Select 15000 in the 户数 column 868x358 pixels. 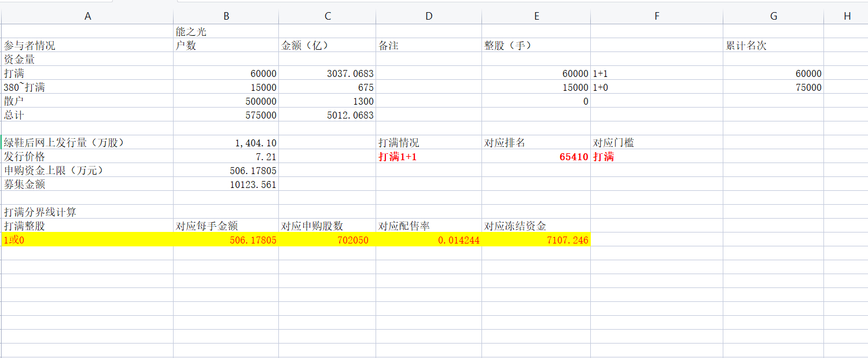tap(226, 87)
